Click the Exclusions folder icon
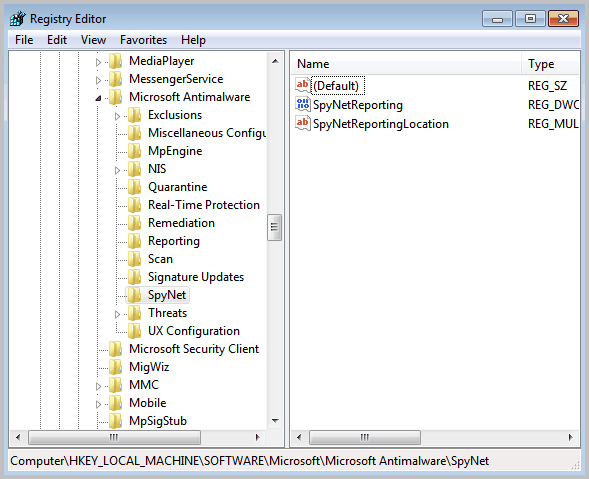 pyautogui.click(x=134, y=115)
